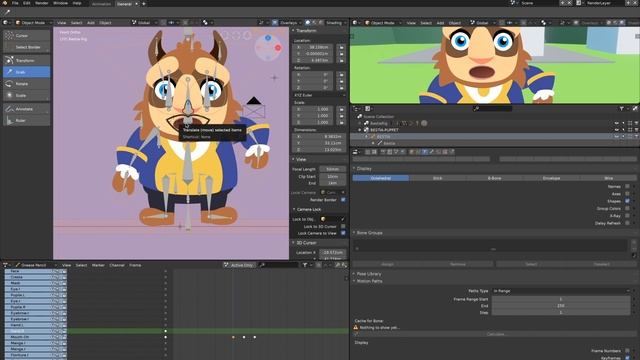Toggle the Names checkbox in Display

[627, 187]
